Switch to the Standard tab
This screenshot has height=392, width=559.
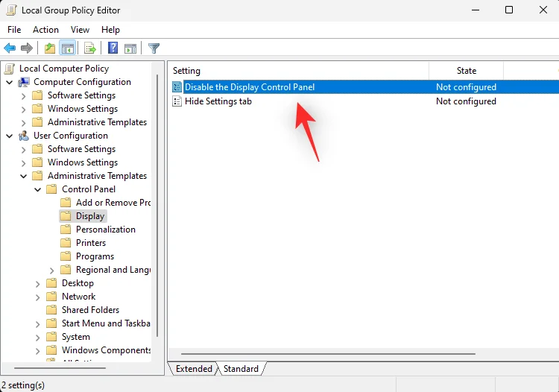(x=241, y=368)
